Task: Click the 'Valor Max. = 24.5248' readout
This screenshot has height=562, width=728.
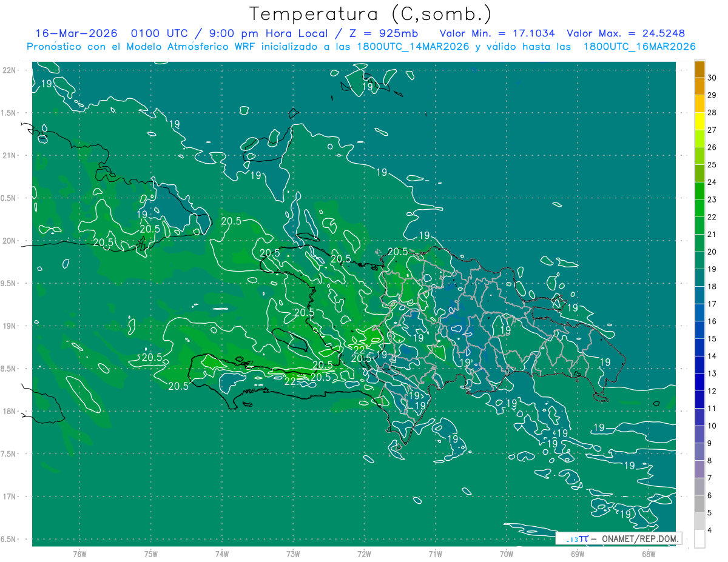Action: [625, 34]
